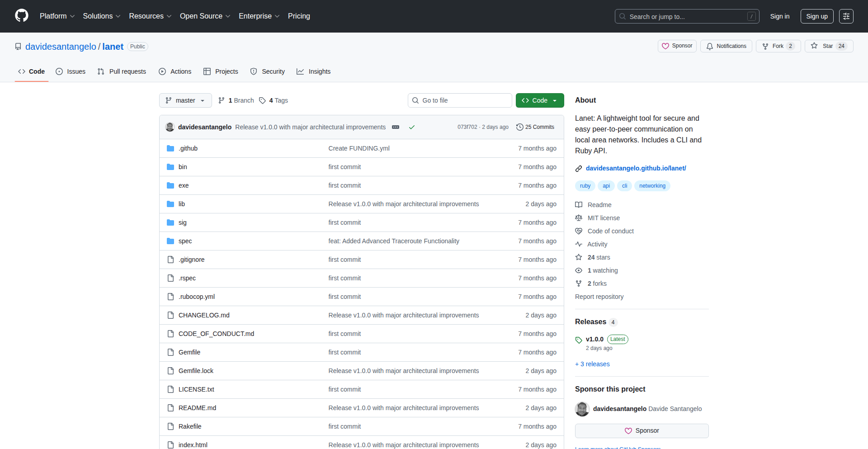Open the Pull requests tab
Screen dimensions: 868x449
click(122, 71)
